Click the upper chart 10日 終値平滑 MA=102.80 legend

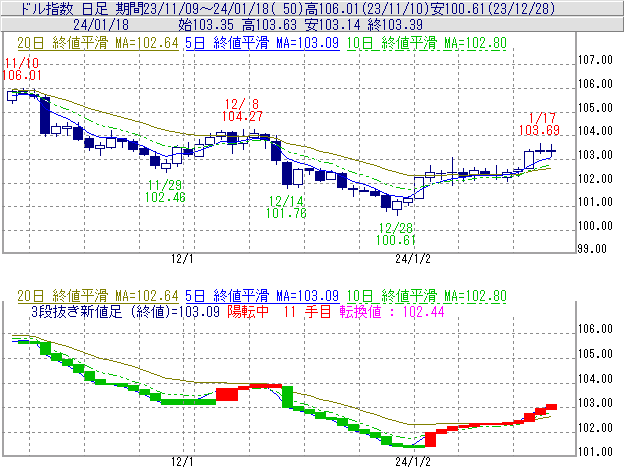tap(427, 43)
